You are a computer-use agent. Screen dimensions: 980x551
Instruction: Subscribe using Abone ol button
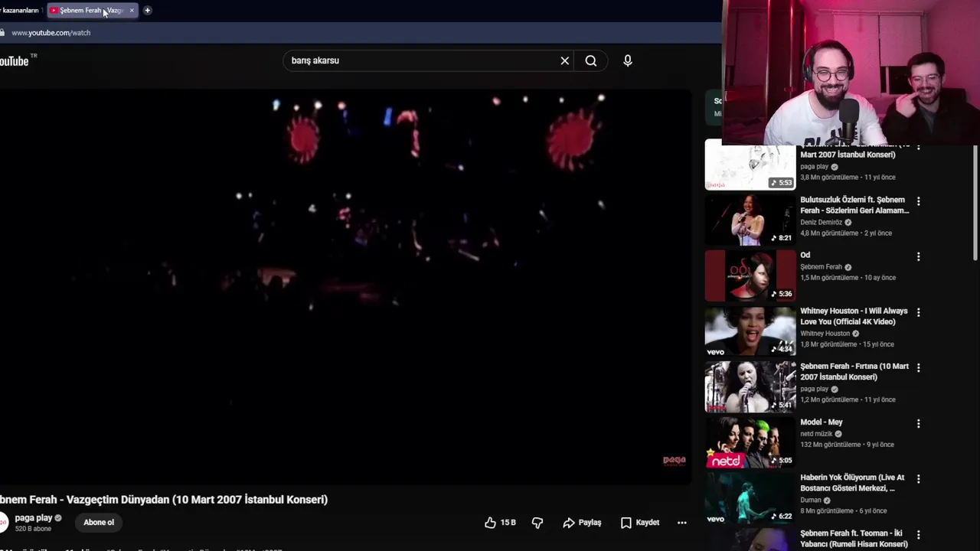(99, 523)
